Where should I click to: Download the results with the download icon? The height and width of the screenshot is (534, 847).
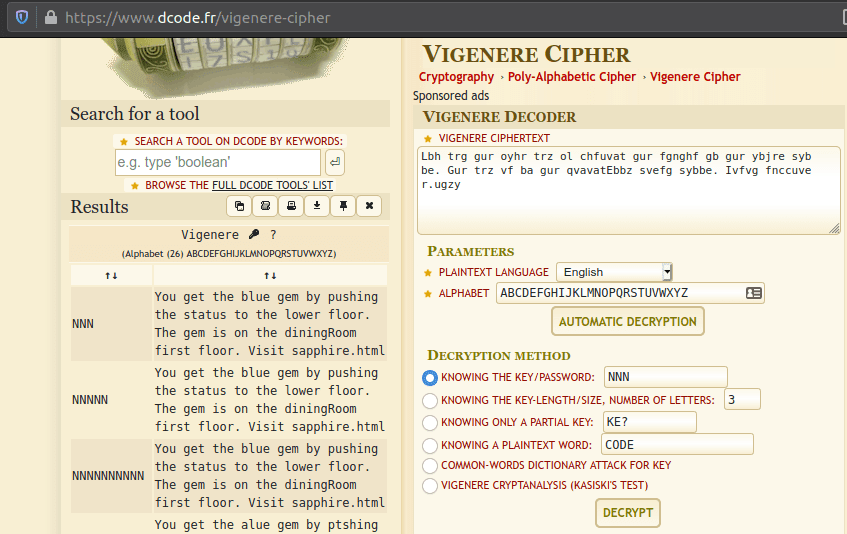(317, 206)
